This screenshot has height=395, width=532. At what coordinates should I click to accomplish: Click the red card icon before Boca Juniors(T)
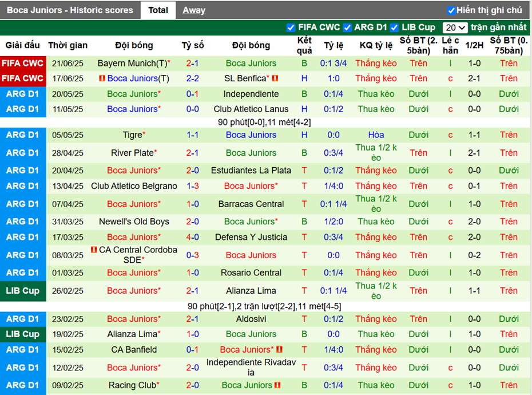[x=102, y=78]
